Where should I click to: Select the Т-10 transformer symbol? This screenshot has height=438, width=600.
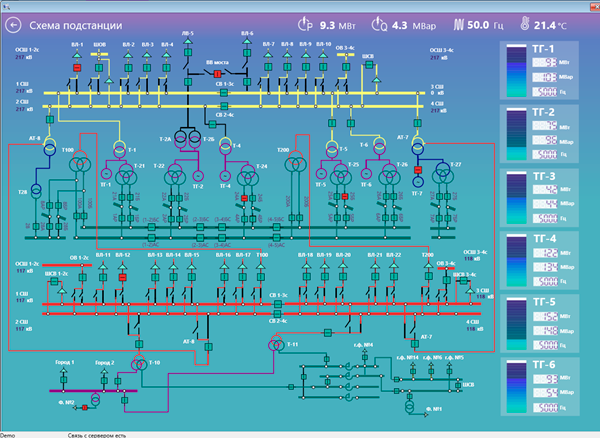click(141, 363)
